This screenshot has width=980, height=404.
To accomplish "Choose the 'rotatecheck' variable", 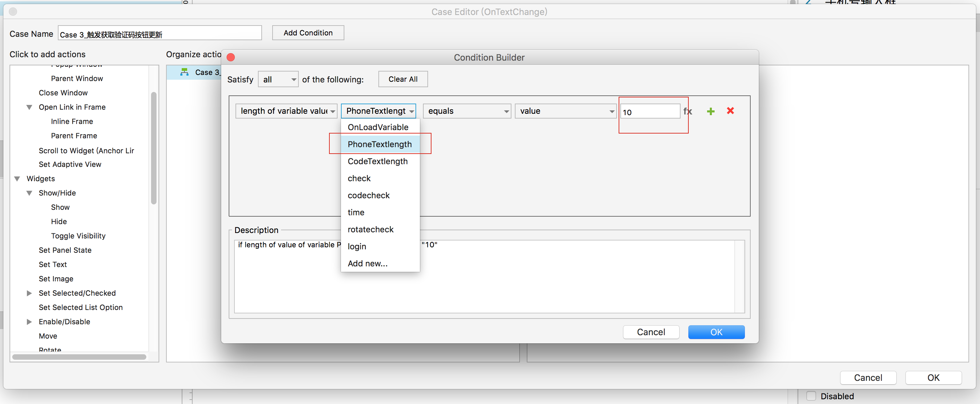I will 380,230.
